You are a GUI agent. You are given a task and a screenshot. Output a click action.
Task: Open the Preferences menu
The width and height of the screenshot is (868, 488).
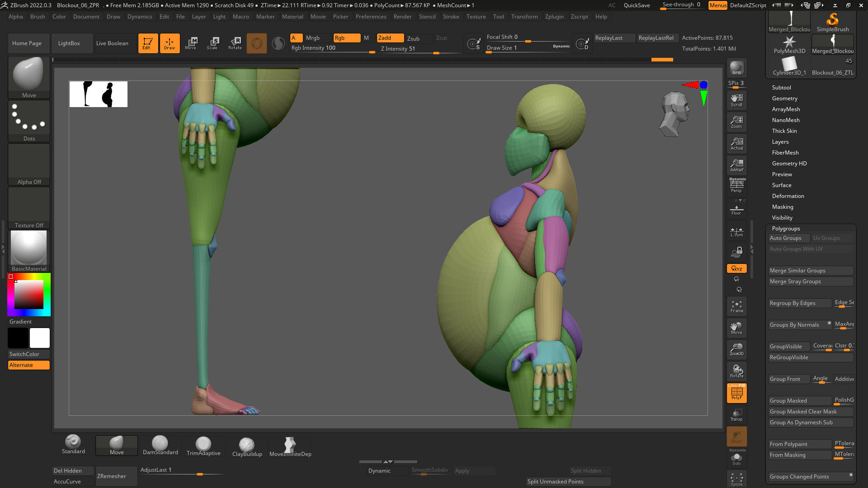pyautogui.click(x=371, y=17)
